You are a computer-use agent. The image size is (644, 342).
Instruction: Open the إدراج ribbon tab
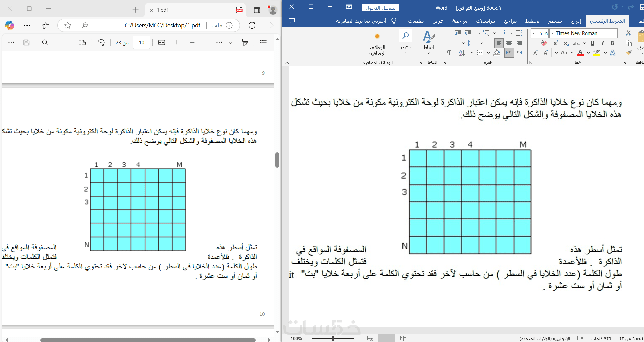[x=576, y=21]
